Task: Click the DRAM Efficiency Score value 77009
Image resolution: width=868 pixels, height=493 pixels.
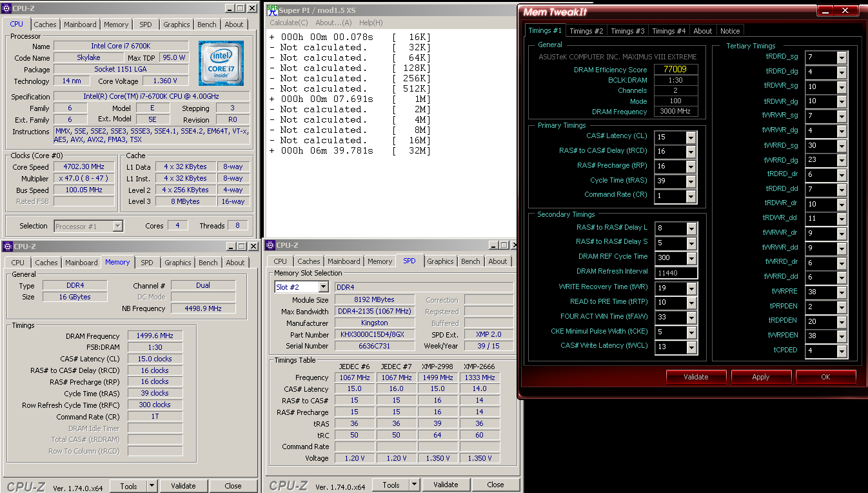Action: pyautogui.click(x=676, y=69)
